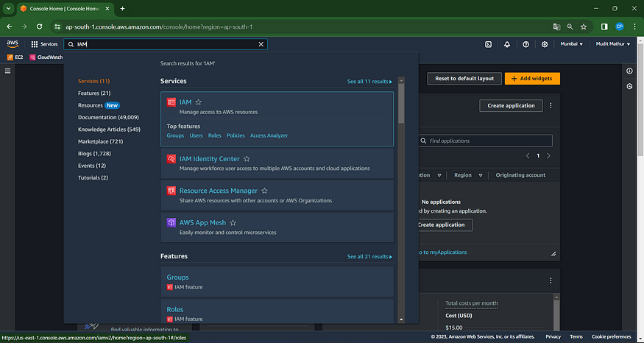
Task: Select Marketplace (721) category
Action: click(x=101, y=141)
